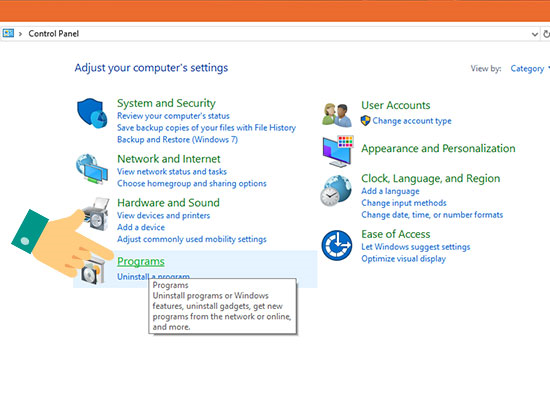The image size is (550, 400).
Task: Click the System and Security shield icon
Action: (92, 113)
